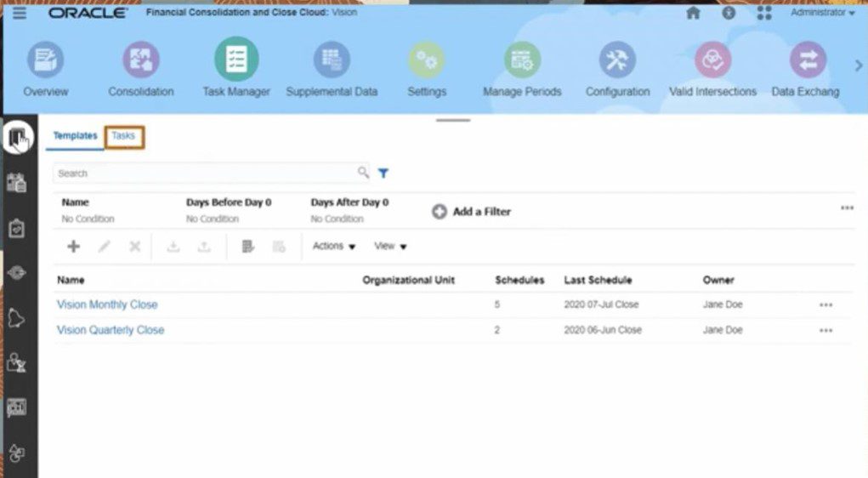Viewport: 868px width, 478px height.
Task: Click the Export upload-arrow icon
Action: pyautogui.click(x=204, y=247)
